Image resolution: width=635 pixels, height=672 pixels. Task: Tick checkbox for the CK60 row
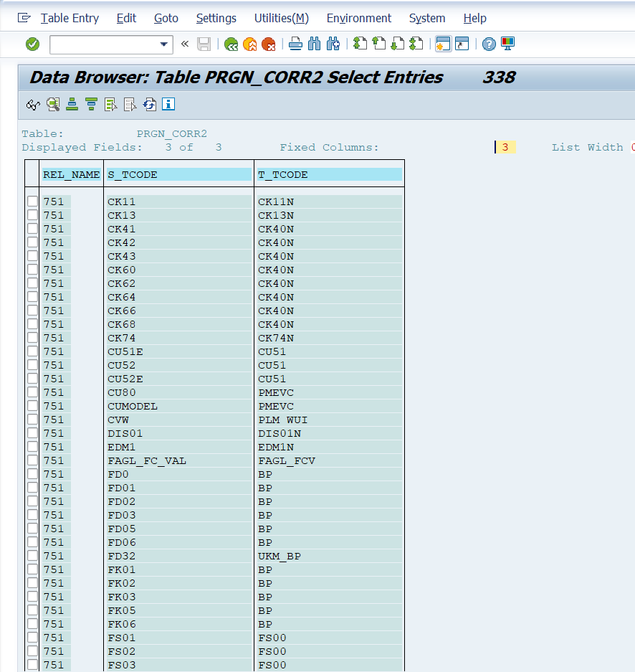click(x=32, y=269)
